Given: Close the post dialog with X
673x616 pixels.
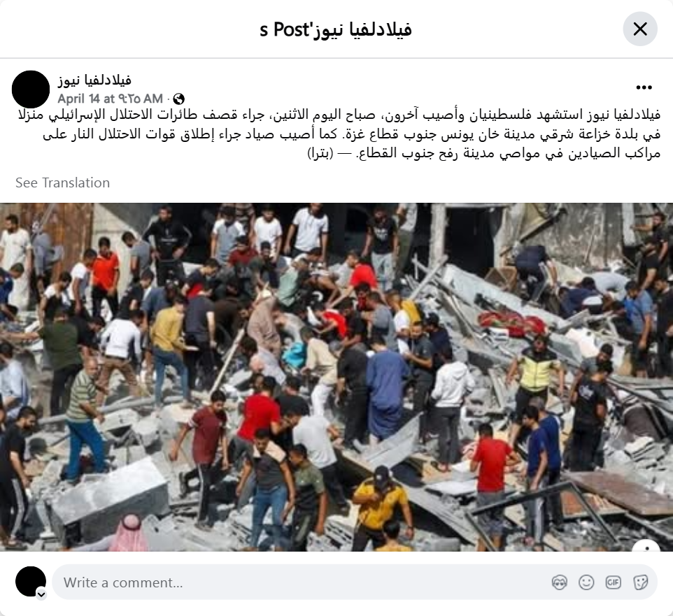Looking at the screenshot, I should (640, 29).
